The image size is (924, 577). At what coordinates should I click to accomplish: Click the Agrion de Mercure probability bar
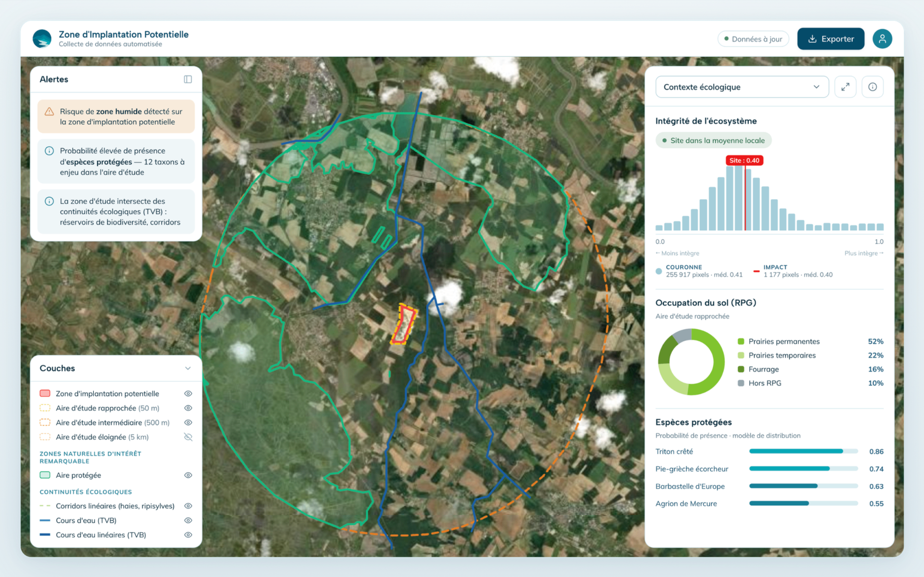pyautogui.click(x=803, y=503)
